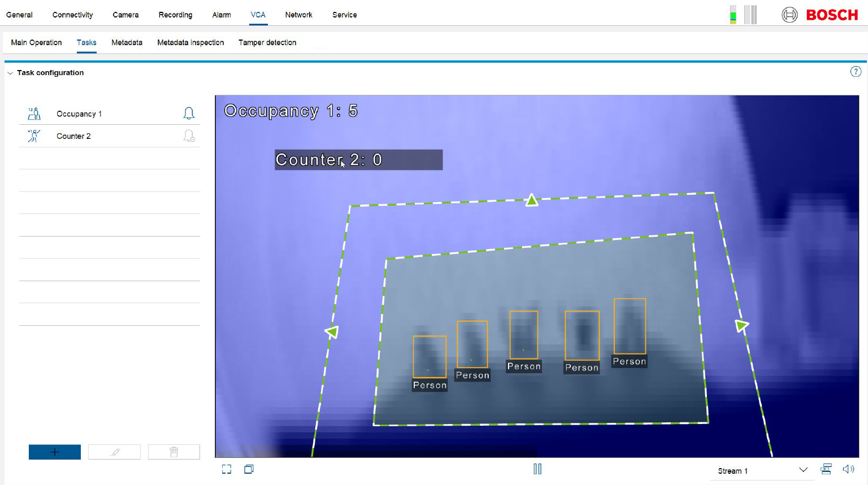Enter fullscreen video view
The image size is (868, 485).
tap(227, 469)
